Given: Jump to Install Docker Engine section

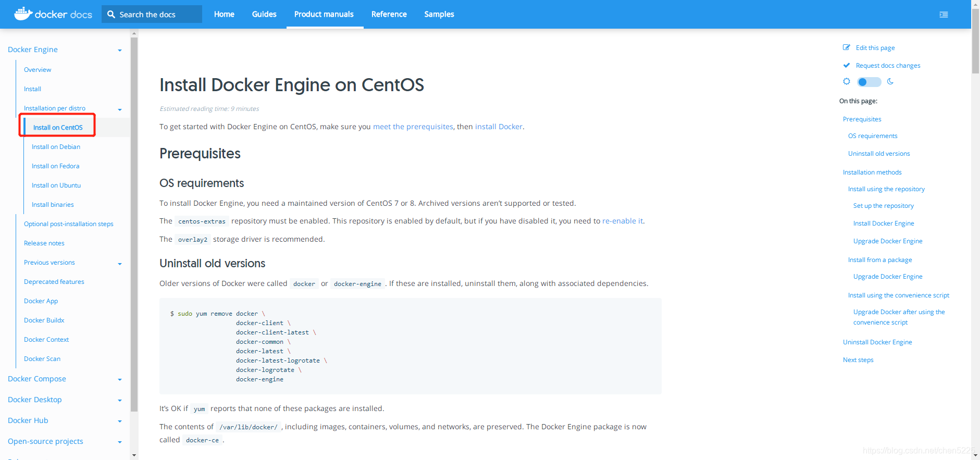Looking at the screenshot, I should point(884,223).
